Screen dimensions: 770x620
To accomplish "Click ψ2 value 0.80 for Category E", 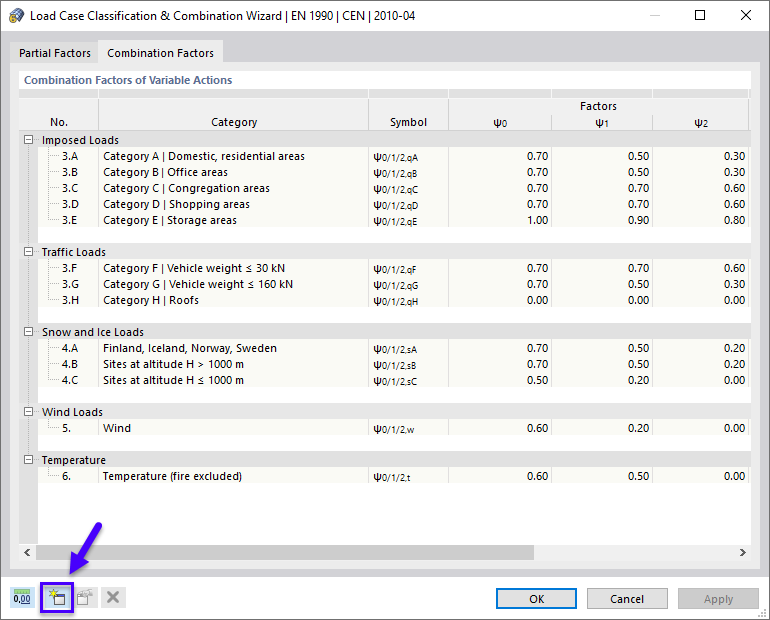I will [x=701, y=220].
